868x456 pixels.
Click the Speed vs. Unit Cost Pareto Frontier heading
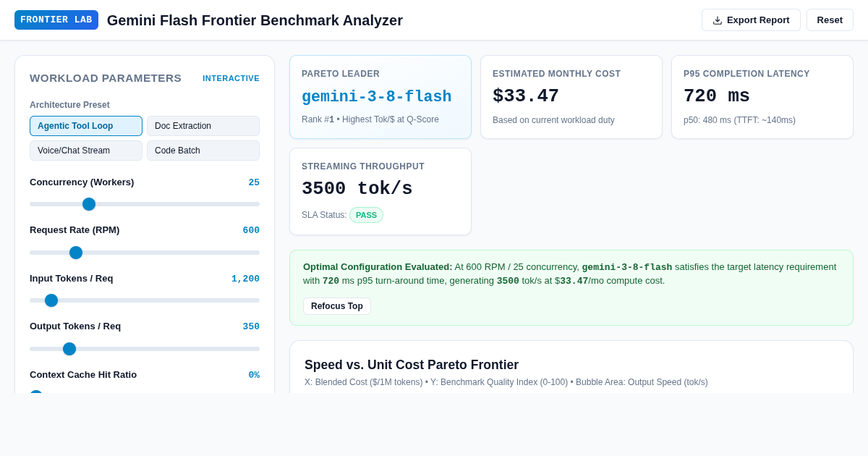tap(412, 365)
